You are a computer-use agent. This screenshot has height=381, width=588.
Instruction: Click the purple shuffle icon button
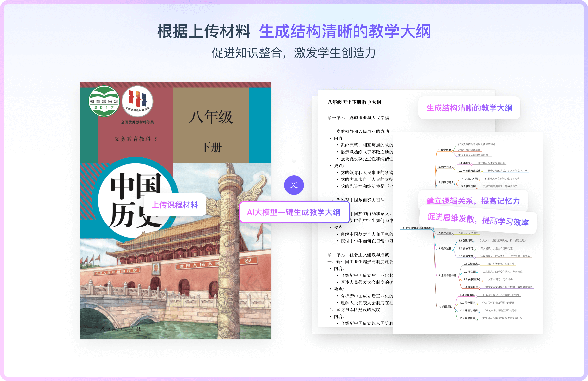294,185
